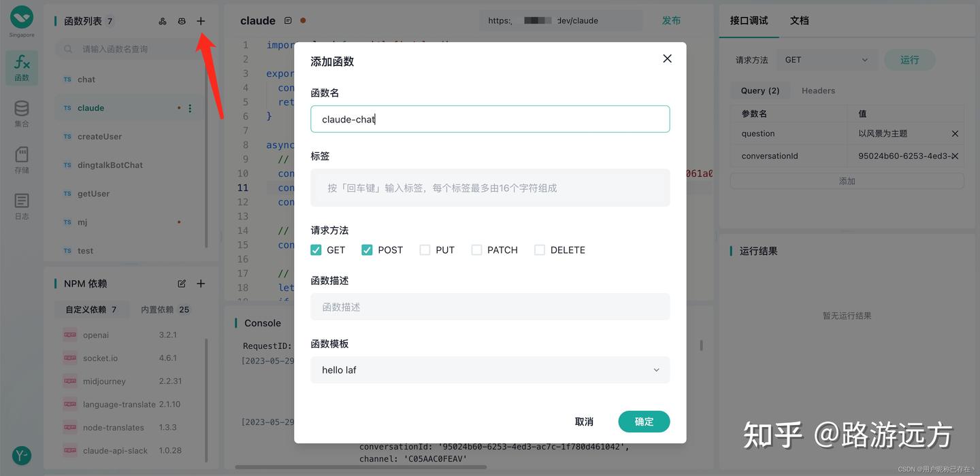Screen dimensions: 980x476
Task: Open the recycle bin icon in function list header
Action: pyautogui.click(x=182, y=21)
